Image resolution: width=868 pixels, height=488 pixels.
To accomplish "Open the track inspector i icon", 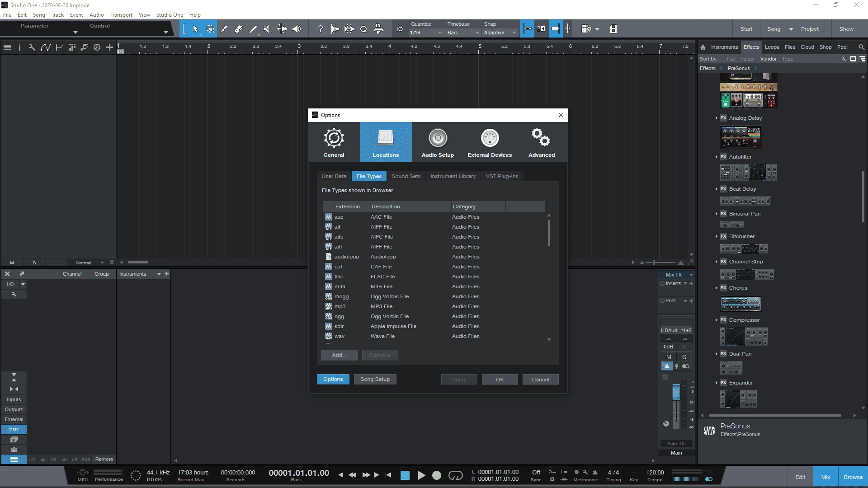I will click(x=19, y=47).
